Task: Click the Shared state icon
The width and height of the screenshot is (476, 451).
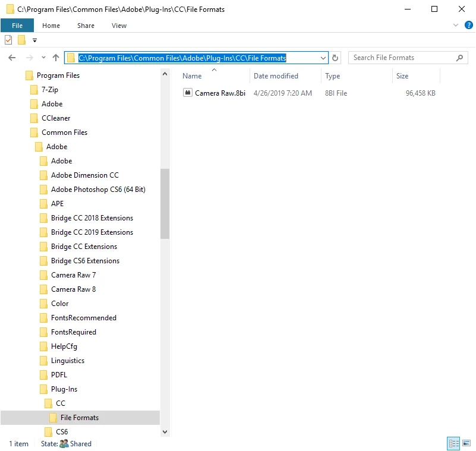Action: click(x=64, y=443)
